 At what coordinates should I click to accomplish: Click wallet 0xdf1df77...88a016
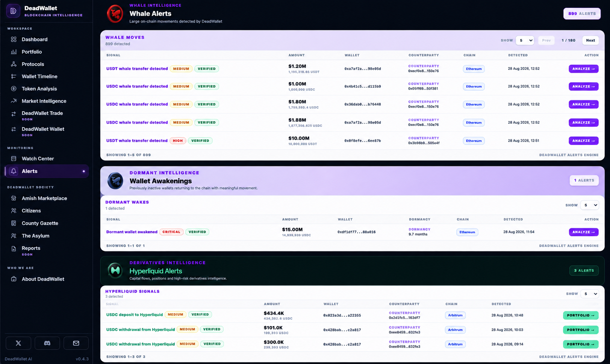(x=356, y=232)
